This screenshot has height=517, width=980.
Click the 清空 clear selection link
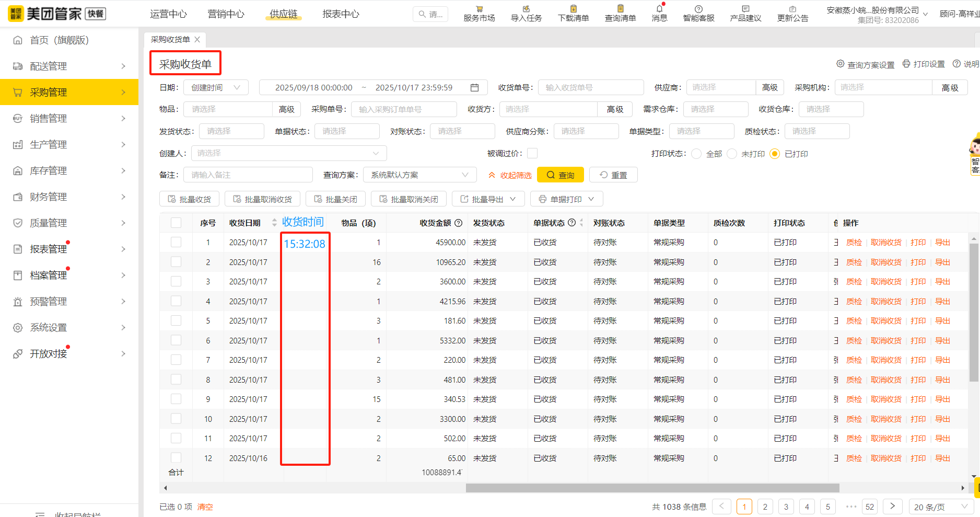[x=205, y=506]
